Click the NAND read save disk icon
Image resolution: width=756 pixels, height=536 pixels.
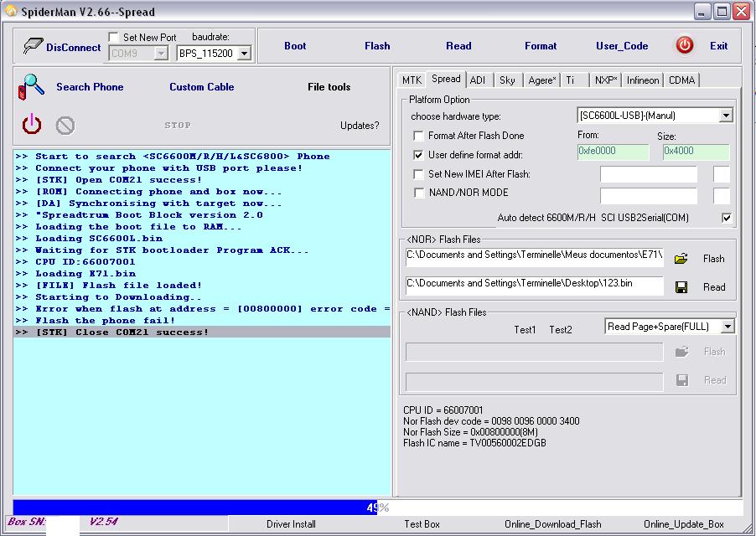click(681, 380)
